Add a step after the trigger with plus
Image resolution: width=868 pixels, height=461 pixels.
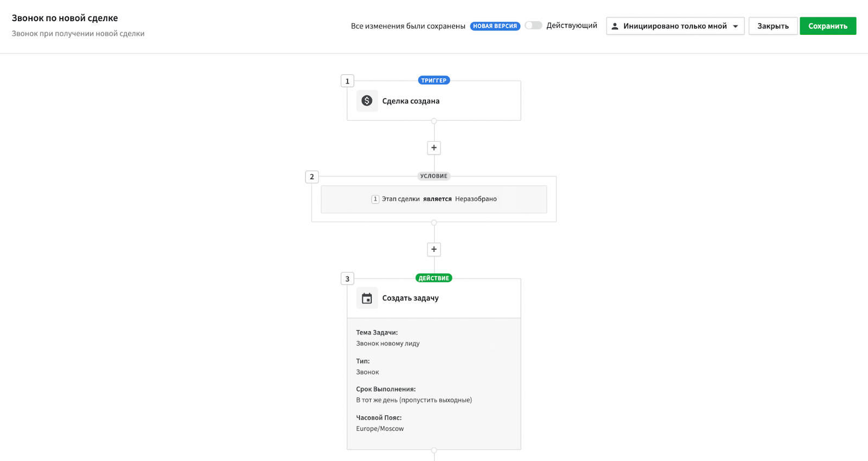coord(434,148)
